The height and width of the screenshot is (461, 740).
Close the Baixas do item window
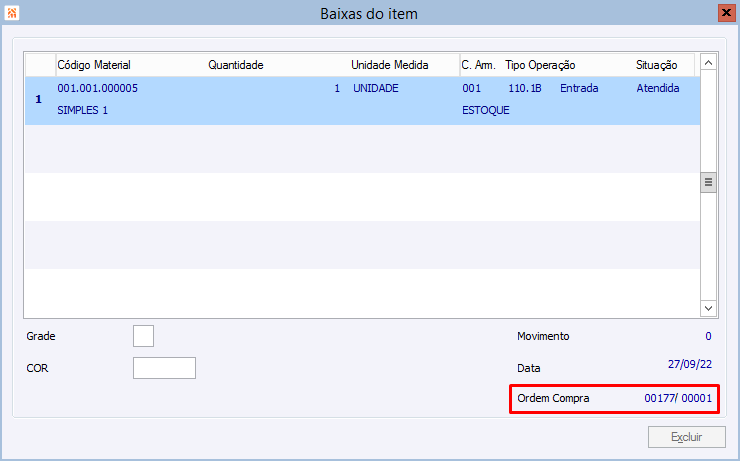coord(727,13)
